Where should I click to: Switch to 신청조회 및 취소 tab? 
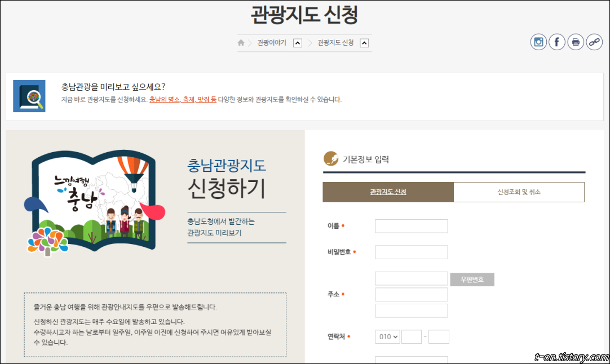519,192
